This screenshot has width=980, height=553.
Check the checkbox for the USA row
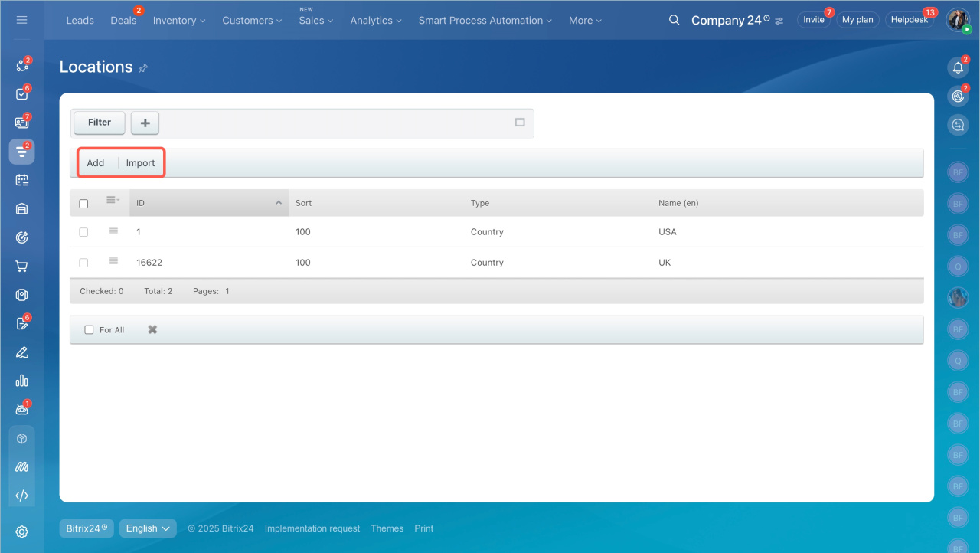(83, 232)
